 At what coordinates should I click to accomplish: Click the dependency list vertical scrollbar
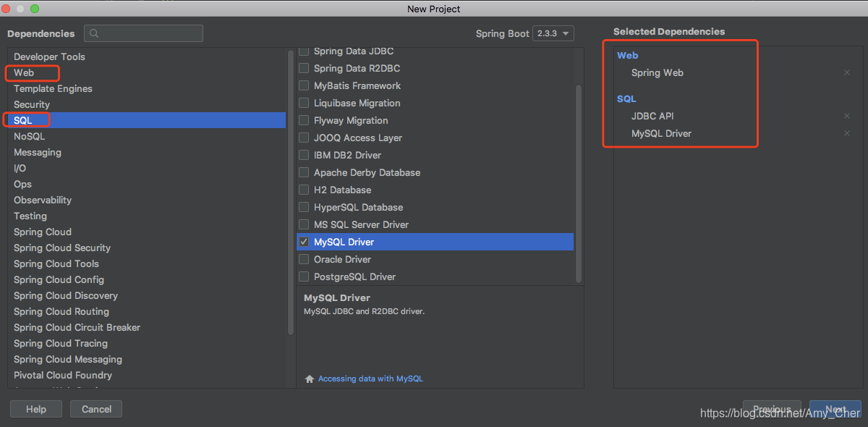(578, 181)
